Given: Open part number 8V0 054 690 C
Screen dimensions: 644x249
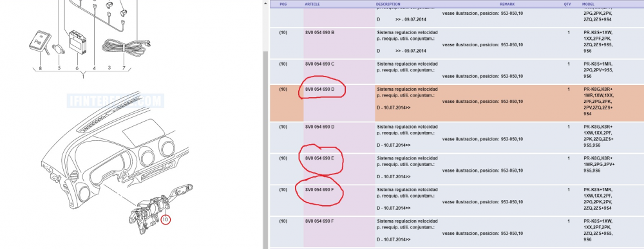Looking at the screenshot, I should coord(319,64).
